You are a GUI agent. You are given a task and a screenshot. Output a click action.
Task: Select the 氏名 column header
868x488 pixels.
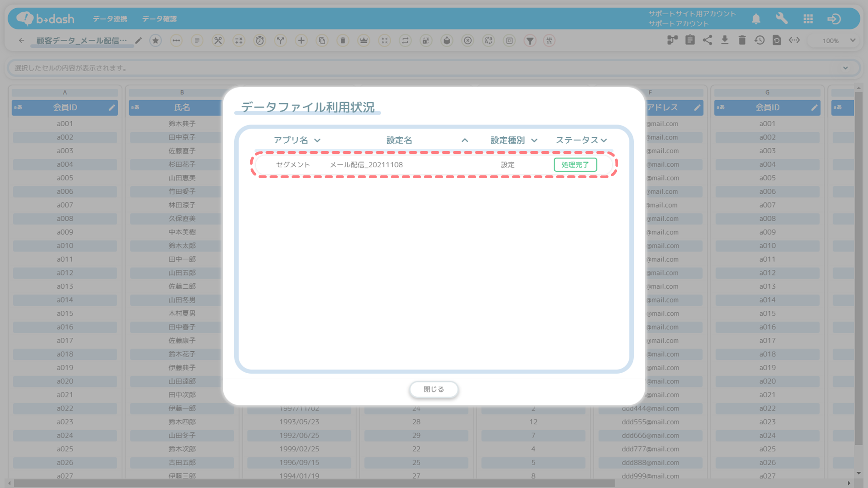[x=182, y=107]
